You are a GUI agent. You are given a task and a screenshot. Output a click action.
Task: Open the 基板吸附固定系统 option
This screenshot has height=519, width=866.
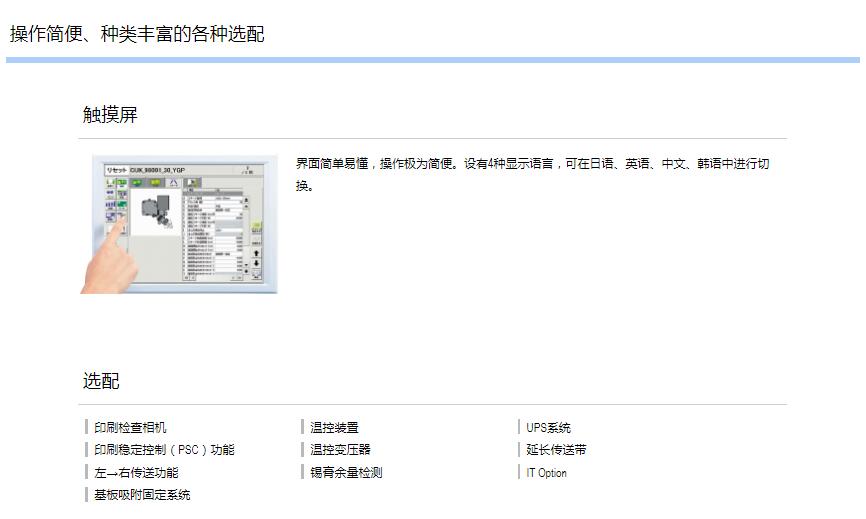(142, 495)
